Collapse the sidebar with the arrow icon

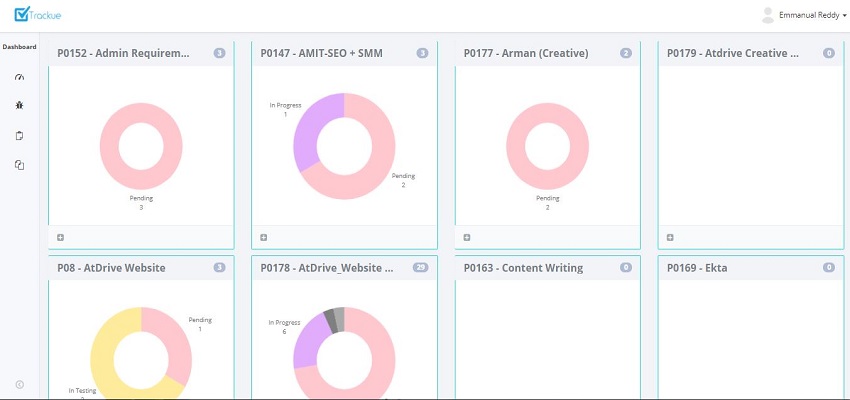(20, 384)
